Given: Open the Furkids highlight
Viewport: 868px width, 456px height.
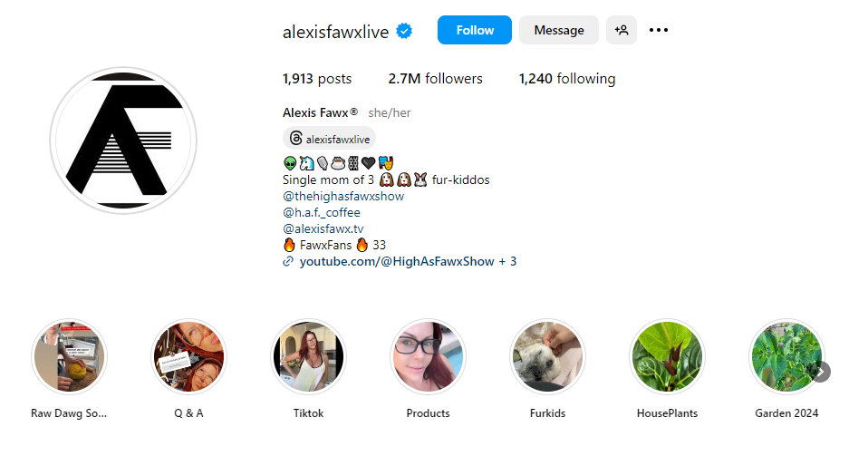Looking at the screenshot, I should (547, 357).
